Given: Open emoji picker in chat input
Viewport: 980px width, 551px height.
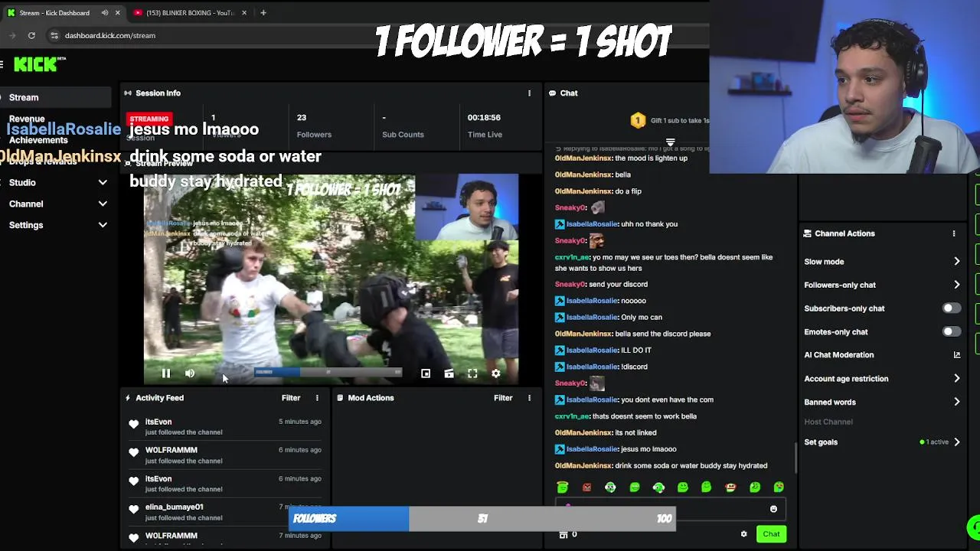Looking at the screenshot, I should [773, 509].
